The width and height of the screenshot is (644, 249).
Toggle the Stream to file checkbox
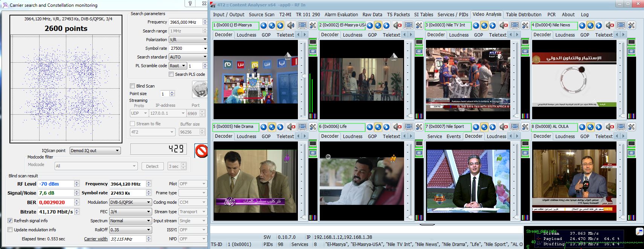132,124
